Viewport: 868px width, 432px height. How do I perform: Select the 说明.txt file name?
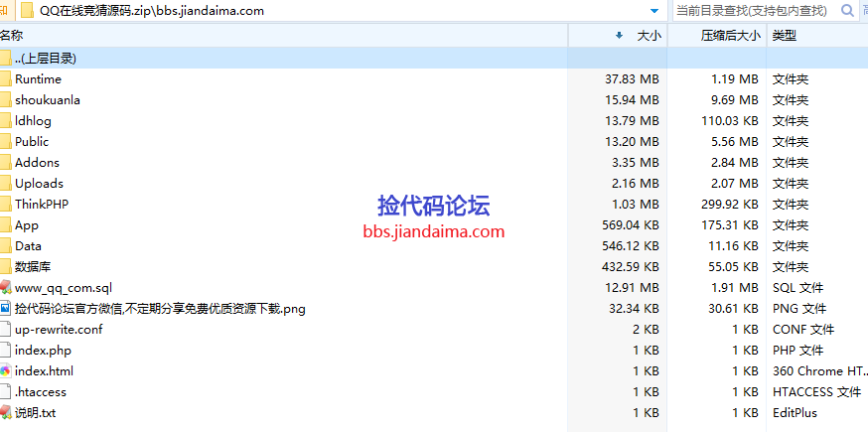[x=36, y=412]
